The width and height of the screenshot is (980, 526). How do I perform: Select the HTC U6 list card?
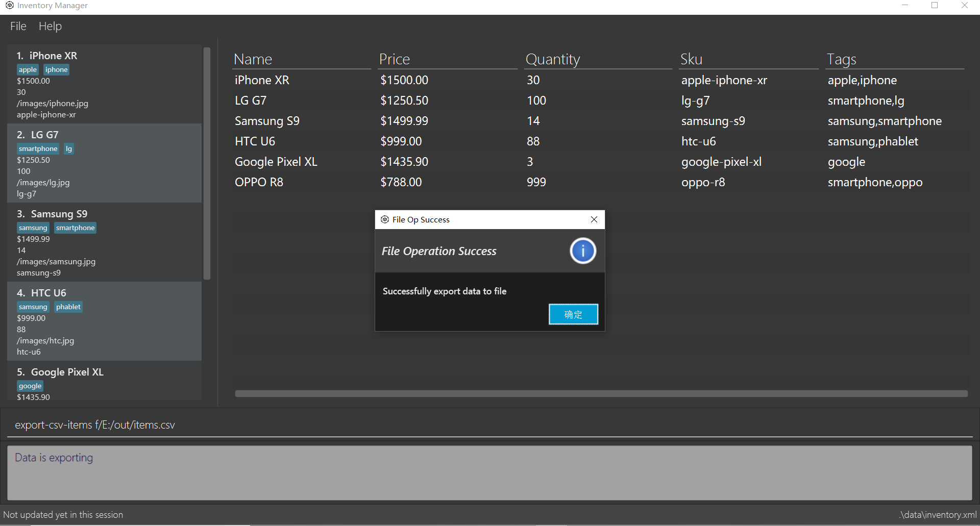[104, 321]
